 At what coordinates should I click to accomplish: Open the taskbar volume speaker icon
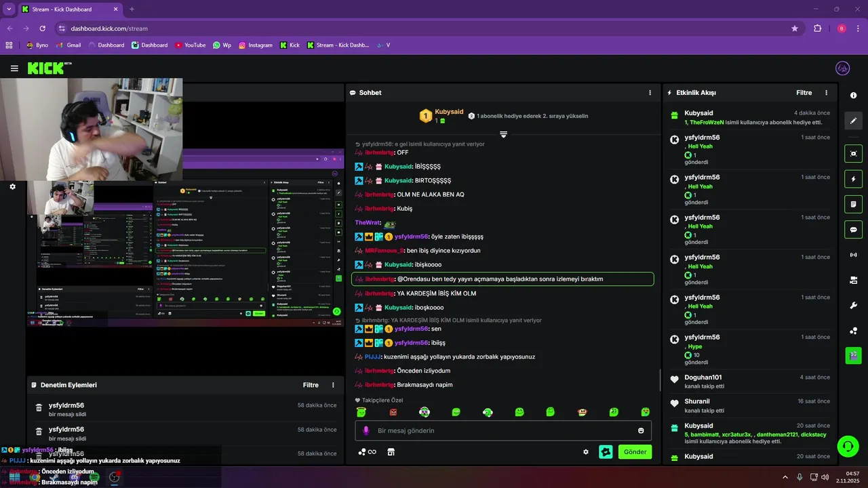point(825,477)
